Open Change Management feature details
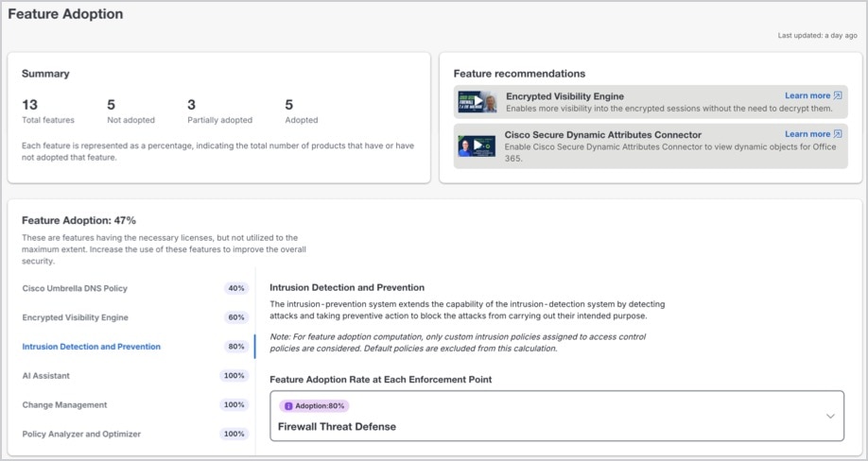The width and height of the screenshot is (868, 461). tap(64, 405)
